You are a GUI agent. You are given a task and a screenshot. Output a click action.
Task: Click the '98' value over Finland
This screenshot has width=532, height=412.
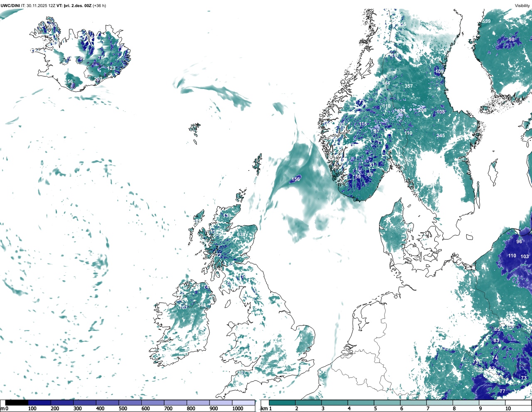(512, 39)
